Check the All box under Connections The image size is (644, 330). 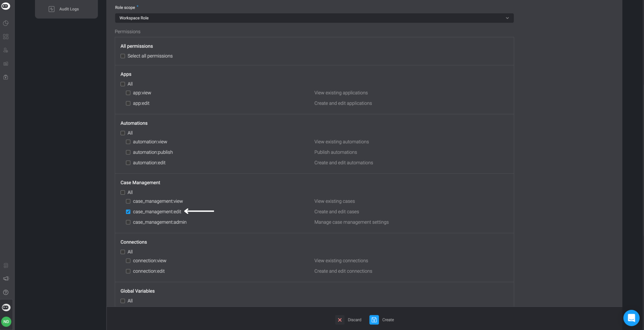(123, 252)
